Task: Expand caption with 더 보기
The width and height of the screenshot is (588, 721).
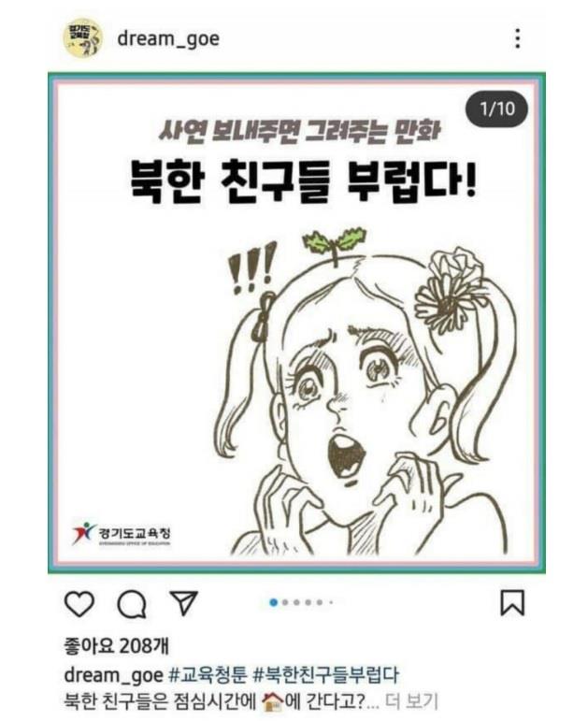Action: (x=411, y=701)
